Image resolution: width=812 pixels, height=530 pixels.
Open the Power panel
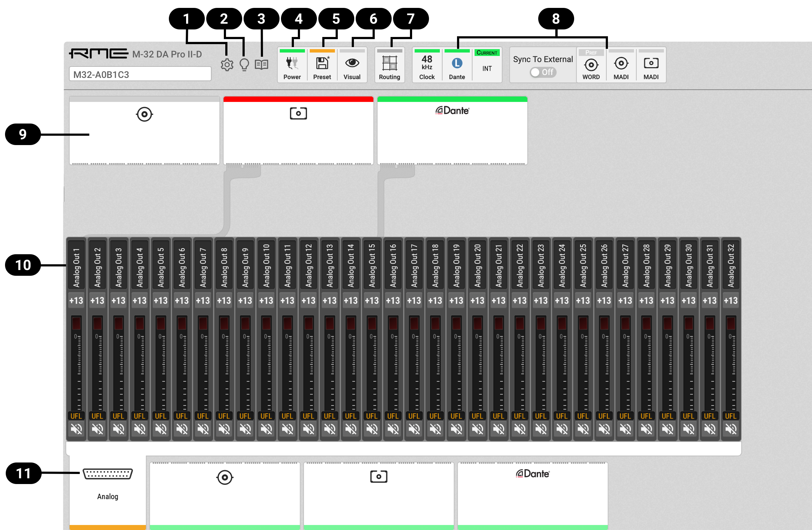click(292, 65)
